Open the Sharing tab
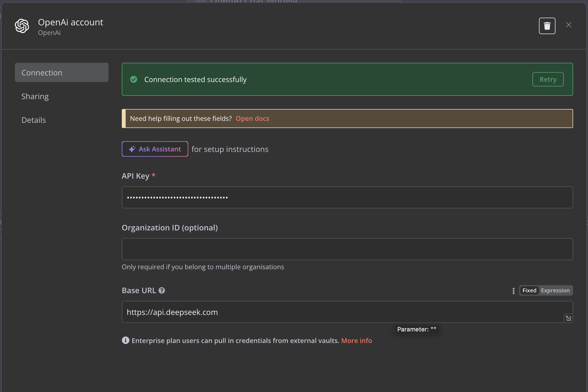 pyautogui.click(x=35, y=96)
